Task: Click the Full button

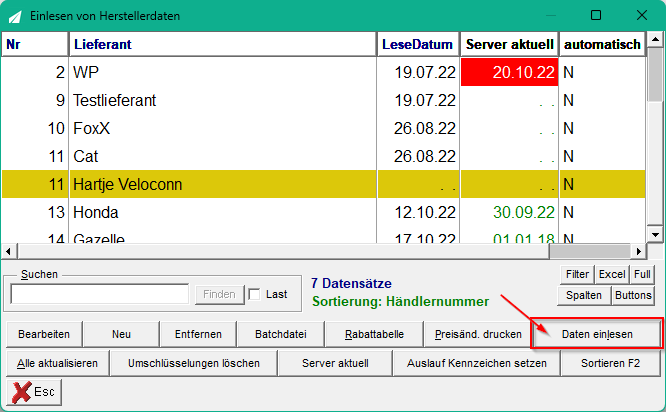Action: coord(642,274)
